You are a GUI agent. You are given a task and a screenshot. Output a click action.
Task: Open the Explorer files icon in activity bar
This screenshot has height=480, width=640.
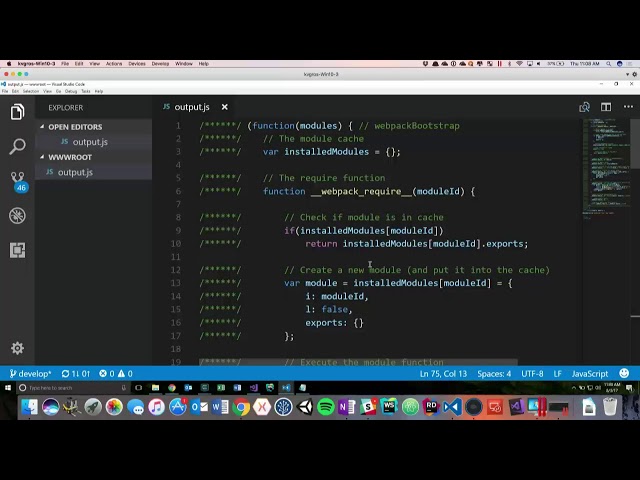[x=17, y=112]
